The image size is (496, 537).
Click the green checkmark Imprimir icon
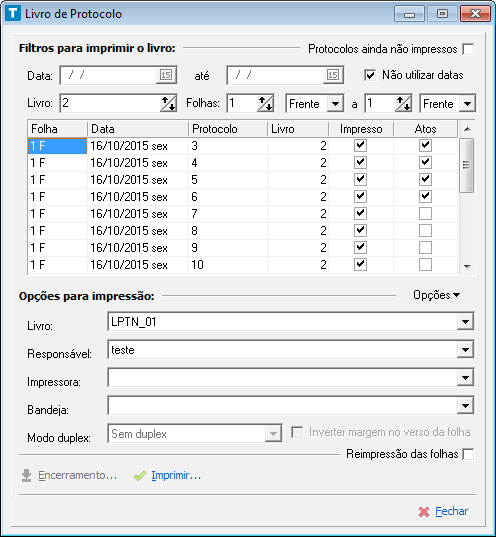(x=140, y=476)
